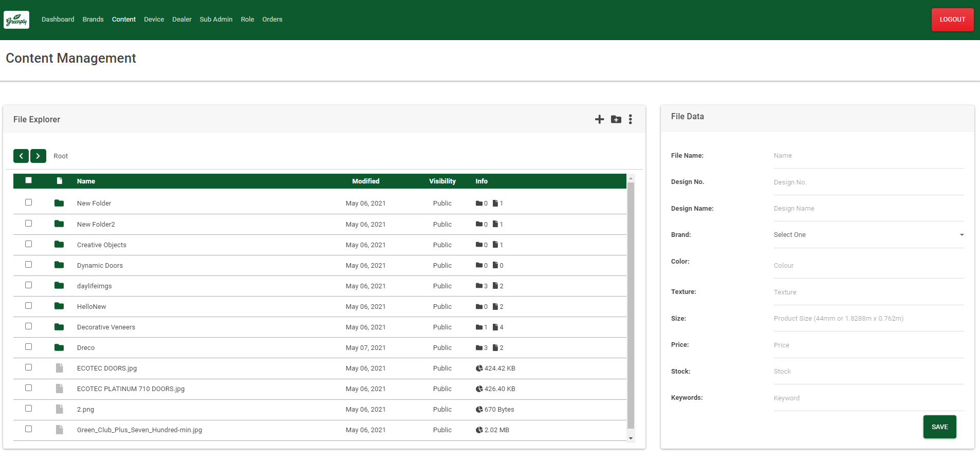980x462 pixels.
Task: Click the Greenply logo
Action: coord(16,20)
